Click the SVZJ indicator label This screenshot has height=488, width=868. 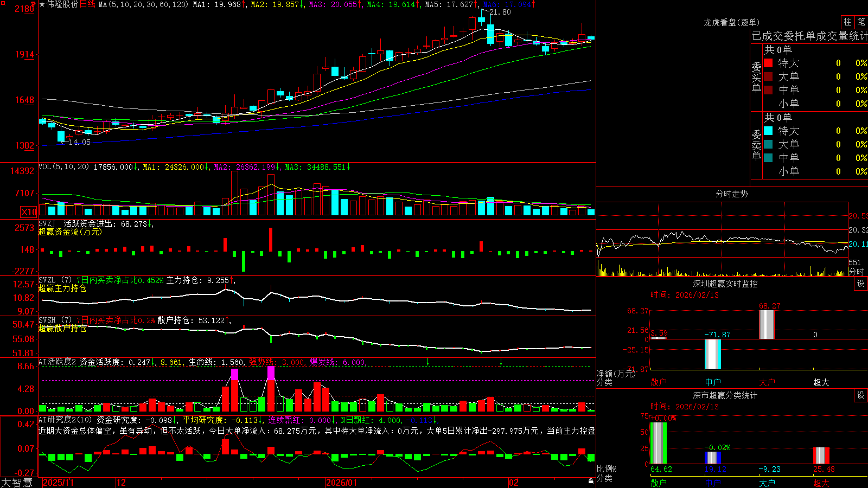click(x=47, y=223)
